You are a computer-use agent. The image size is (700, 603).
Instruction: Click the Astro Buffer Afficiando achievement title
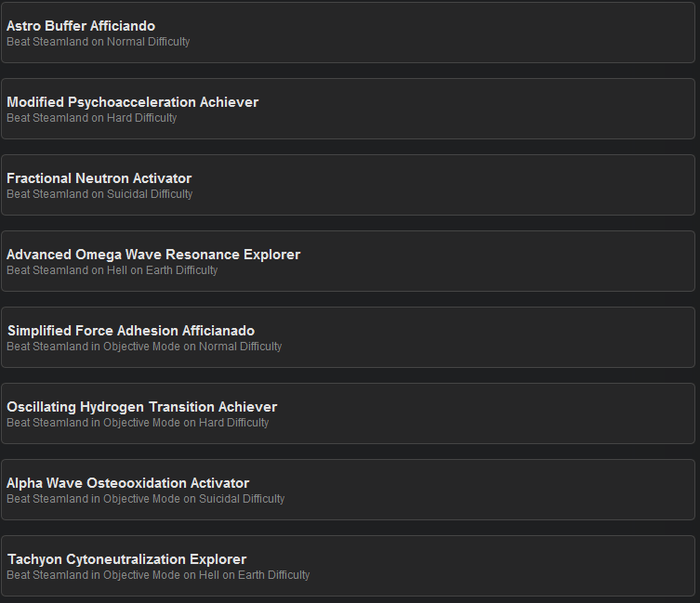(81, 26)
